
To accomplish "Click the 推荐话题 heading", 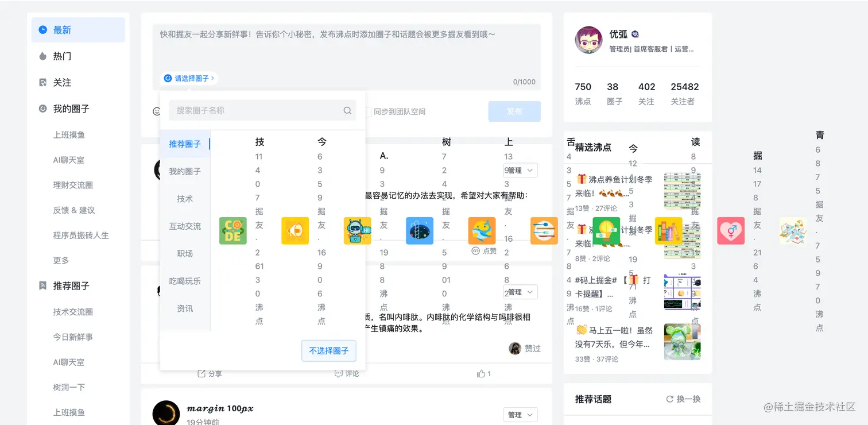I will 593,399.
